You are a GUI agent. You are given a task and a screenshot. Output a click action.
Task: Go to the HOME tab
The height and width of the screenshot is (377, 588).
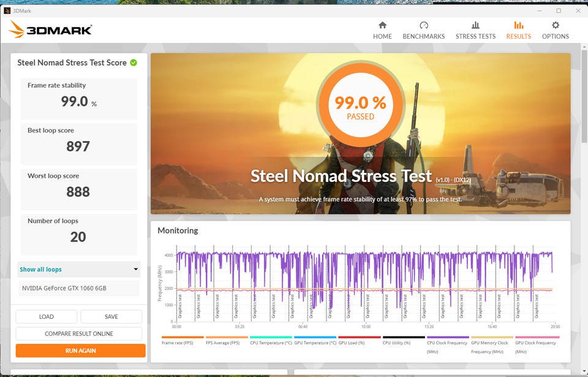382,31
